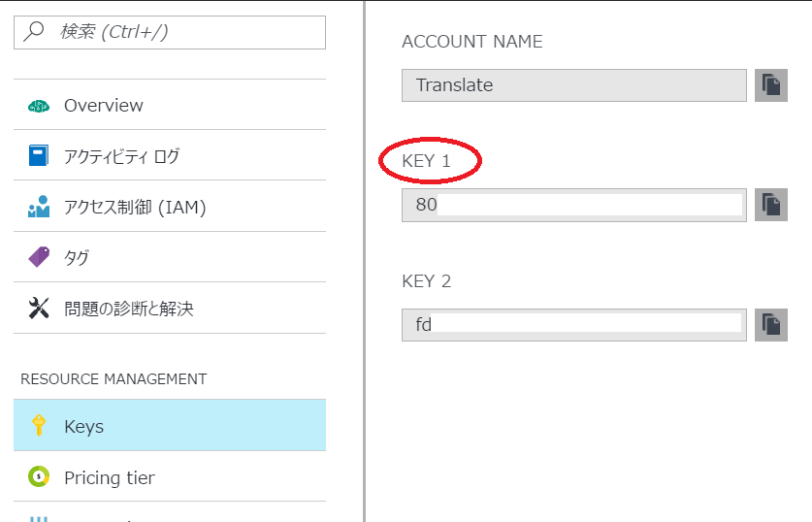812x522 pixels.
Task: Click the search magnifier icon
Action: coord(34,31)
